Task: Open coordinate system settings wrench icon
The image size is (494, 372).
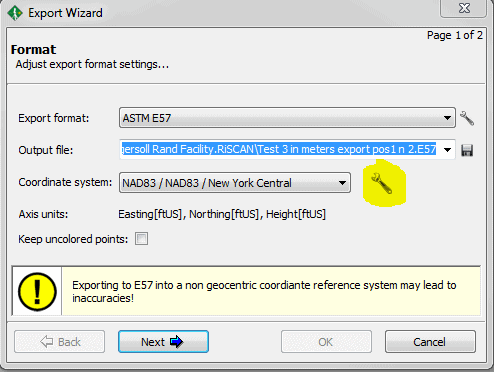Action: tap(382, 183)
